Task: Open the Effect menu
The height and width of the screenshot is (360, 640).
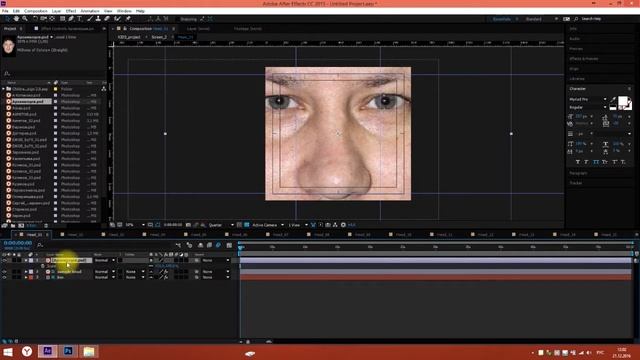Action: click(71, 11)
